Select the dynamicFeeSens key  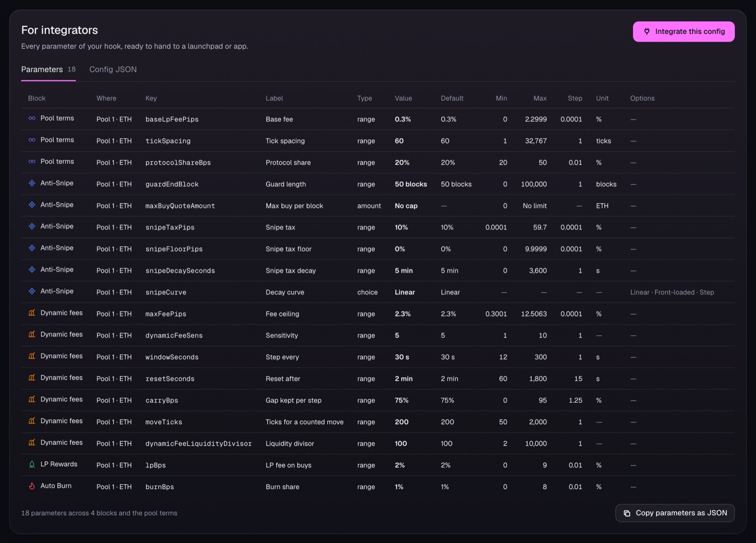(x=174, y=336)
